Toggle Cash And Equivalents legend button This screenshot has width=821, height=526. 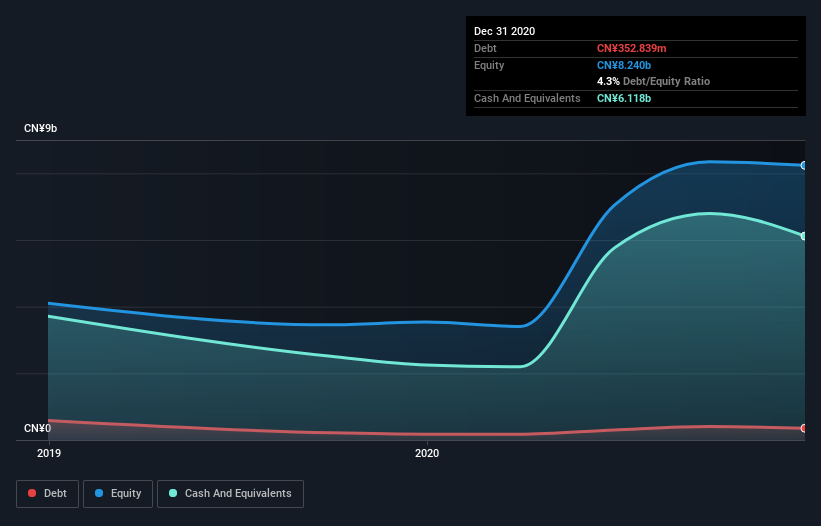point(230,494)
